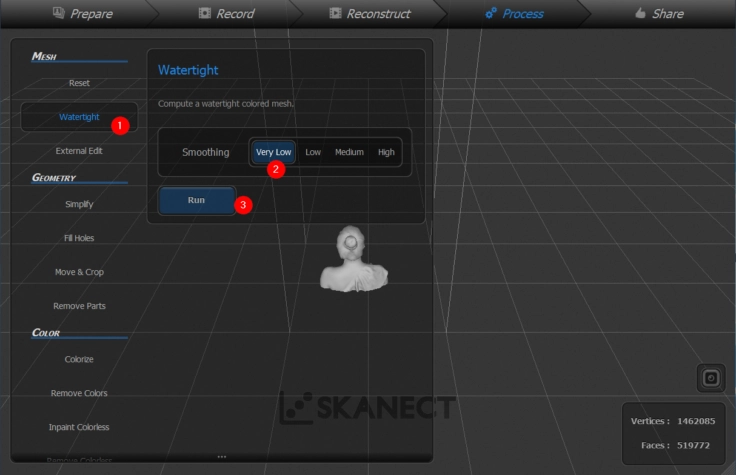This screenshot has width=736, height=475.
Task: Select Fill Holes in Geometry section
Action: [79, 238]
